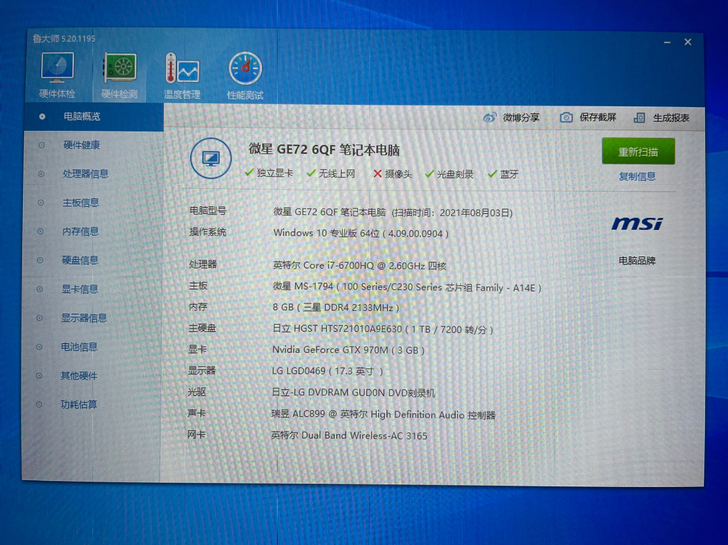The image size is (728, 545).
Task: Click the 保存截屏 camera icon
Action: coord(566,117)
